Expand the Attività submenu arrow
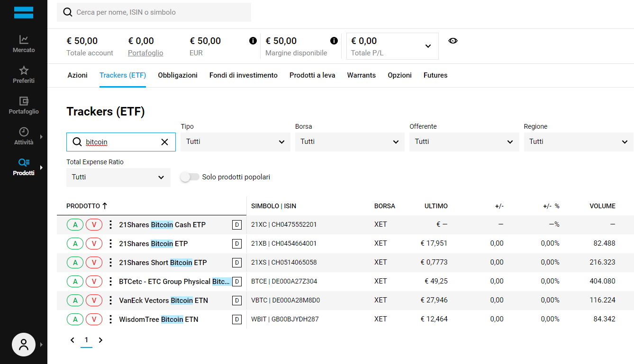 (41, 137)
